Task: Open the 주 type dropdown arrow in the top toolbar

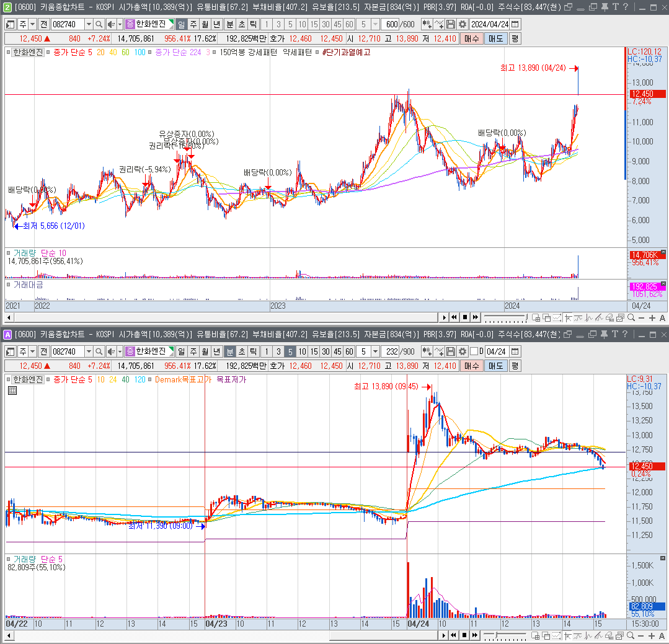Action: coord(32,24)
